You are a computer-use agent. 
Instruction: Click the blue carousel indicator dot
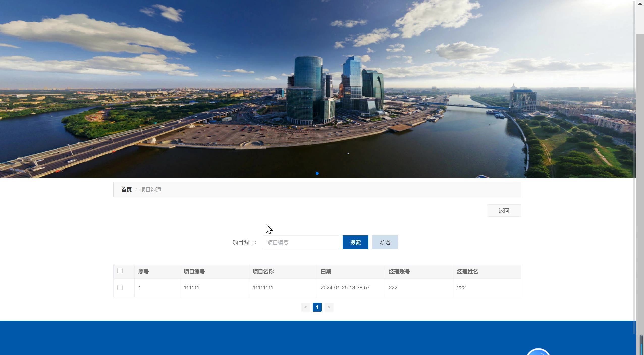[317, 173]
